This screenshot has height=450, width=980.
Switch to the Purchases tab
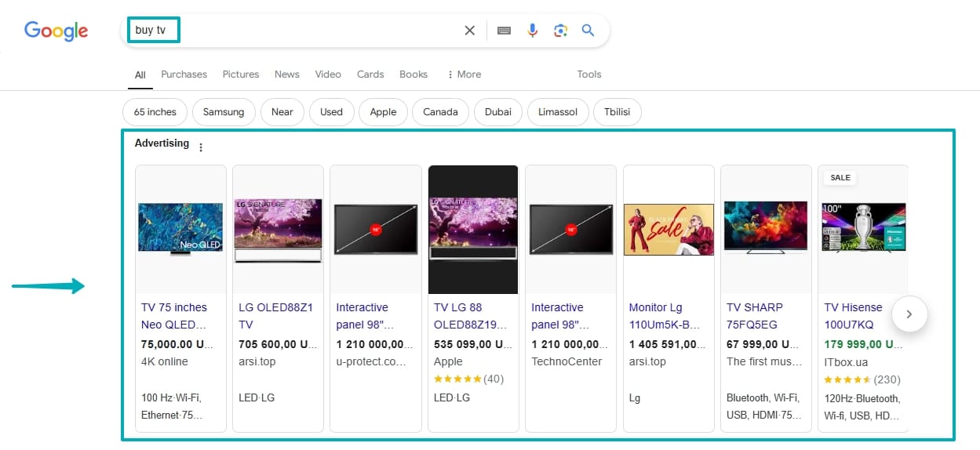184,74
